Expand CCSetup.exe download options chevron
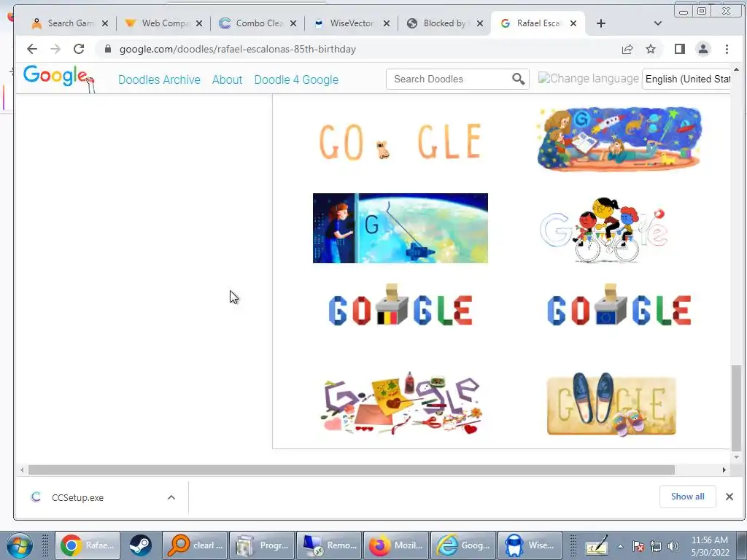This screenshot has width=747, height=560. coord(171,497)
